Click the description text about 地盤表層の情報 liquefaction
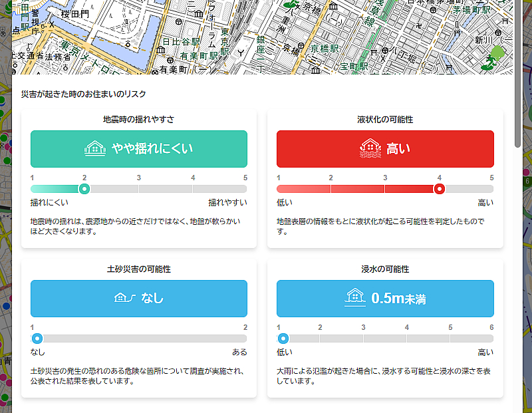 tap(380, 226)
